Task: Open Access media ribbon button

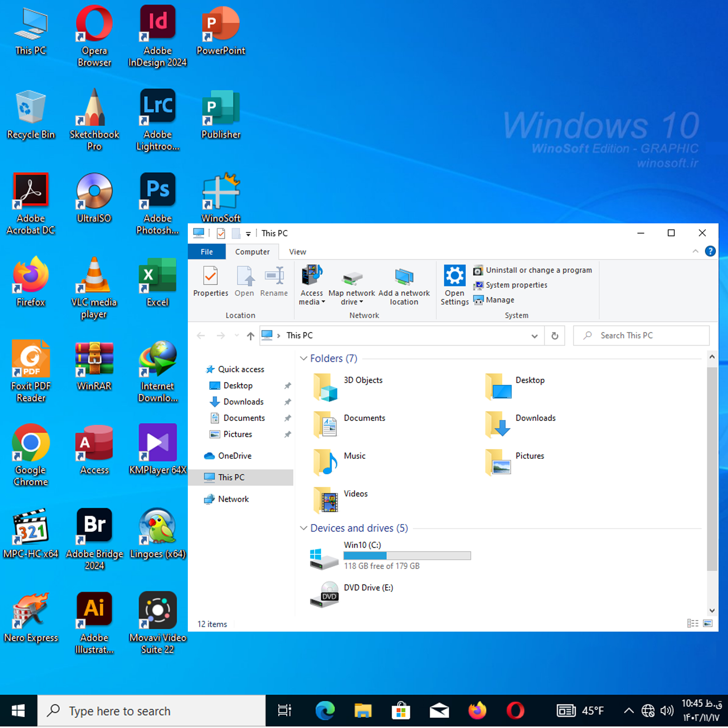Action: click(312, 285)
